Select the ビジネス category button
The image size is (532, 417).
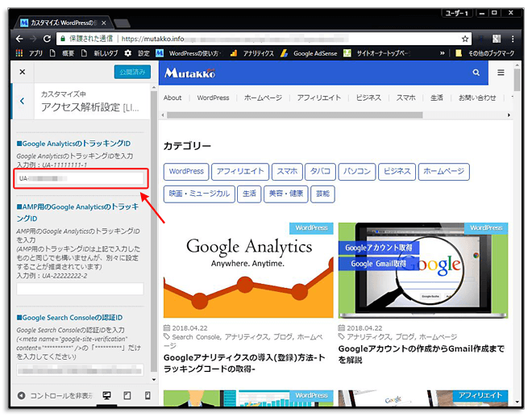[x=397, y=172]
